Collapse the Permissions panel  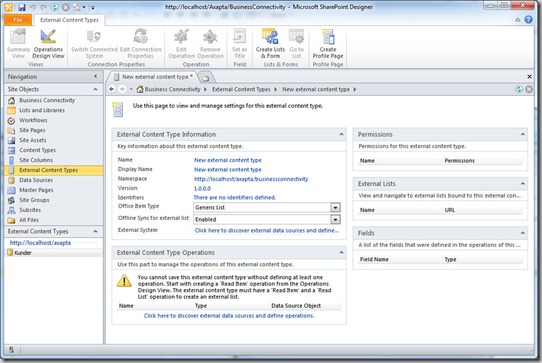pos(523,134)
